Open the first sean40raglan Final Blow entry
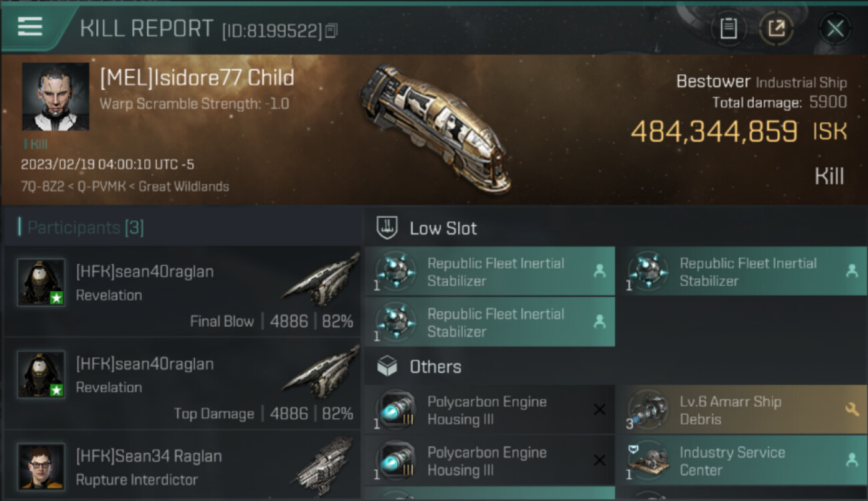Image resolution: width=868 pixels, height=501 pixels. click(x=182, y=292)
